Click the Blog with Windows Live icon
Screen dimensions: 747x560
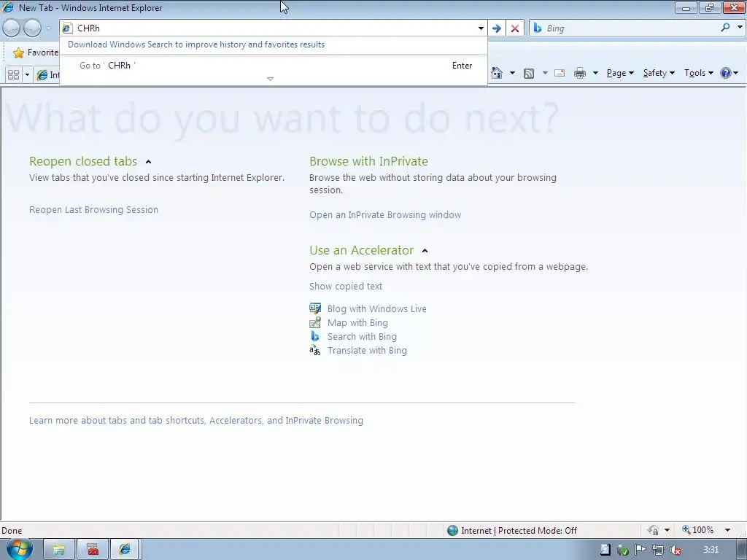315,308
